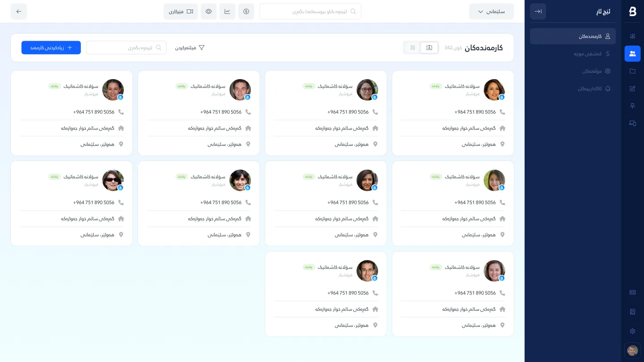Select ئاگادارییەکان notifications menu item
644x362 pixels.
[593, 88]
